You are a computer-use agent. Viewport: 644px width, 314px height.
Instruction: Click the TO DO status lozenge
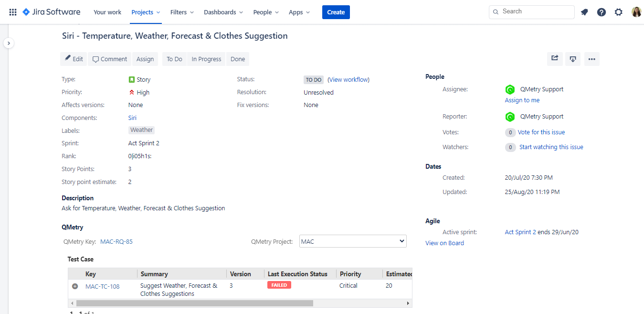314,80
